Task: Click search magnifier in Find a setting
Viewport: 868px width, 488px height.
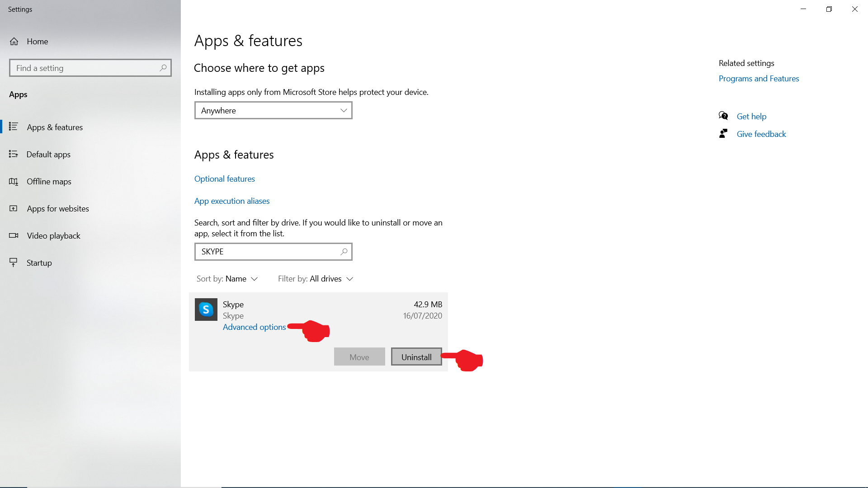Action: point(163,68)
